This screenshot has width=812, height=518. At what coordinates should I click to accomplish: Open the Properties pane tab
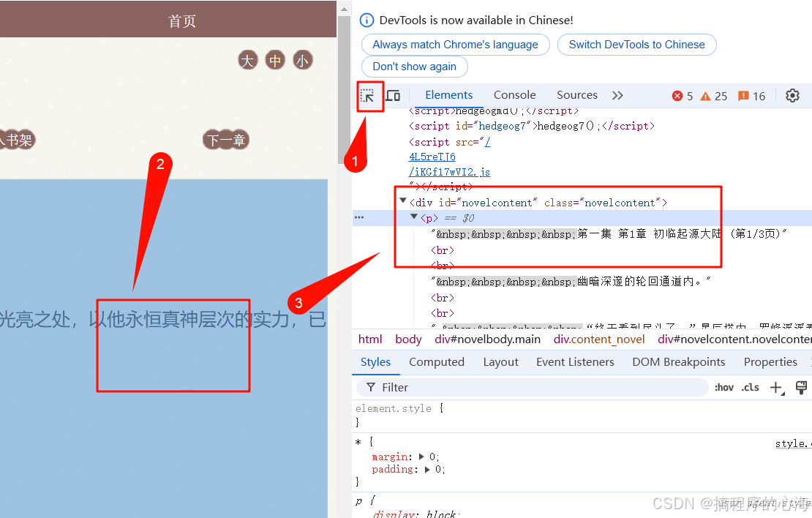pyautogui.click(x=770, y=362)
